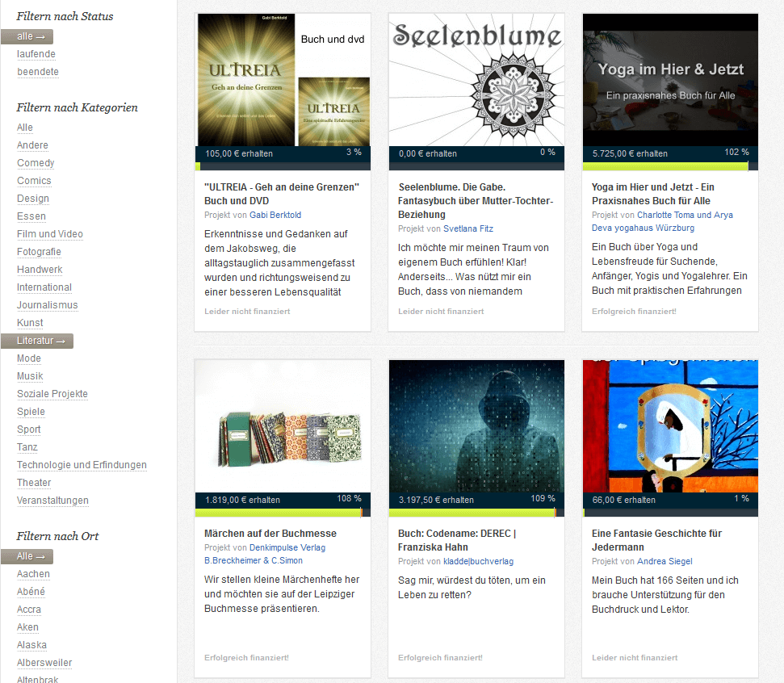Open the ULTREIA book cover thumbnail
784x683 pixels.
pyautogui.click(x=283, y=80)
